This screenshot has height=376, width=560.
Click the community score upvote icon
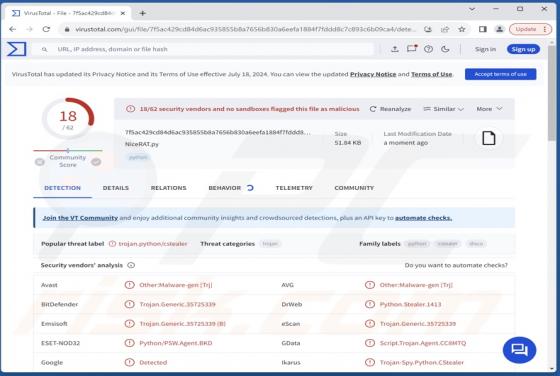pos(96,162)
